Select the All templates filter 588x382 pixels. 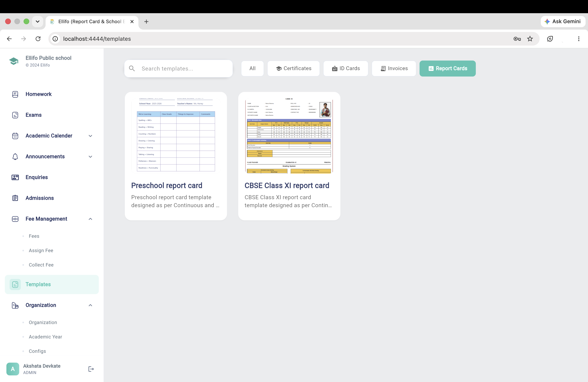coord(252,68)
